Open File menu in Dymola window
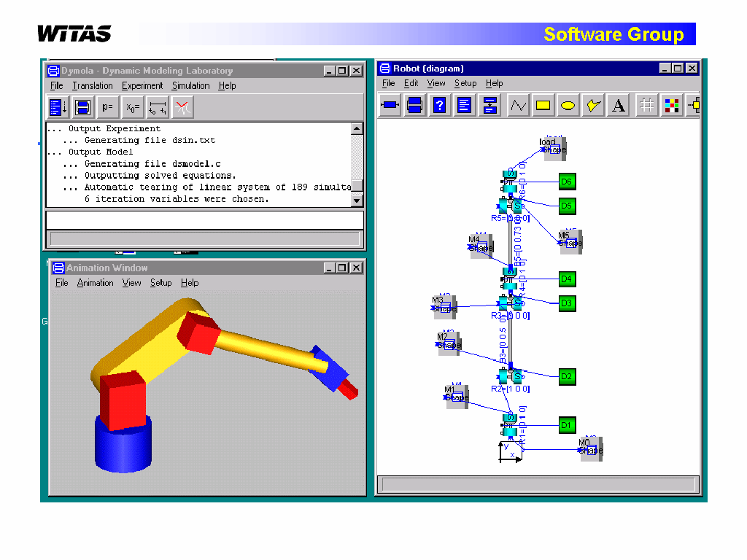Viewport: 747px width, 560px height. [x=56, y=86]
